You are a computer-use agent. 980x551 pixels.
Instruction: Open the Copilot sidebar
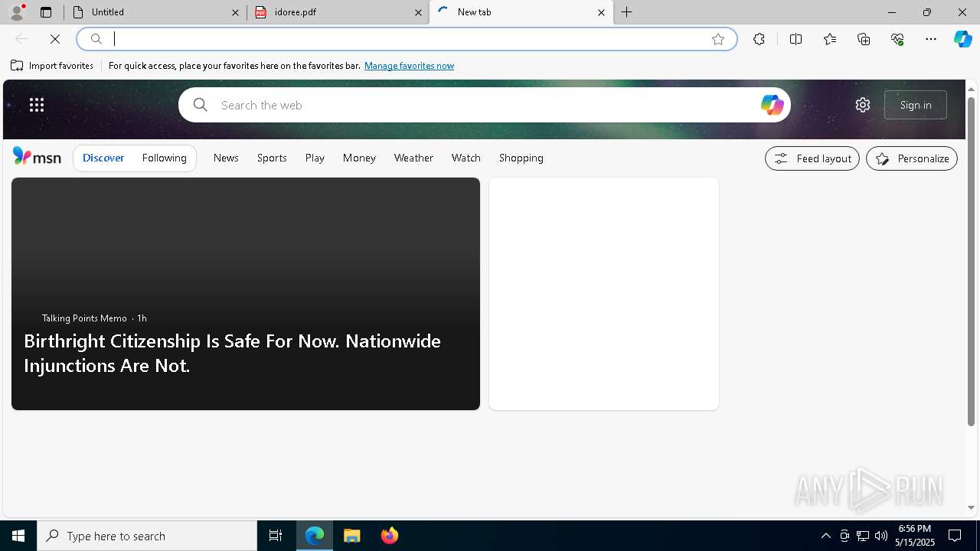962,39
